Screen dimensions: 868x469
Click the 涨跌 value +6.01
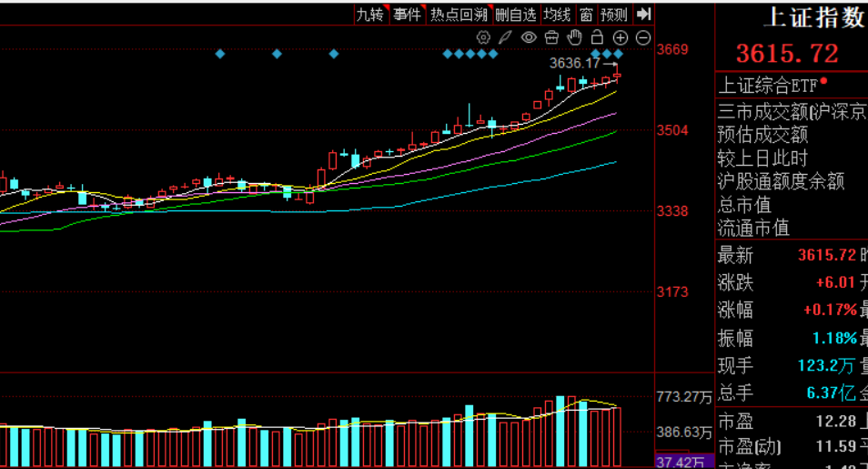pos(836,282)
